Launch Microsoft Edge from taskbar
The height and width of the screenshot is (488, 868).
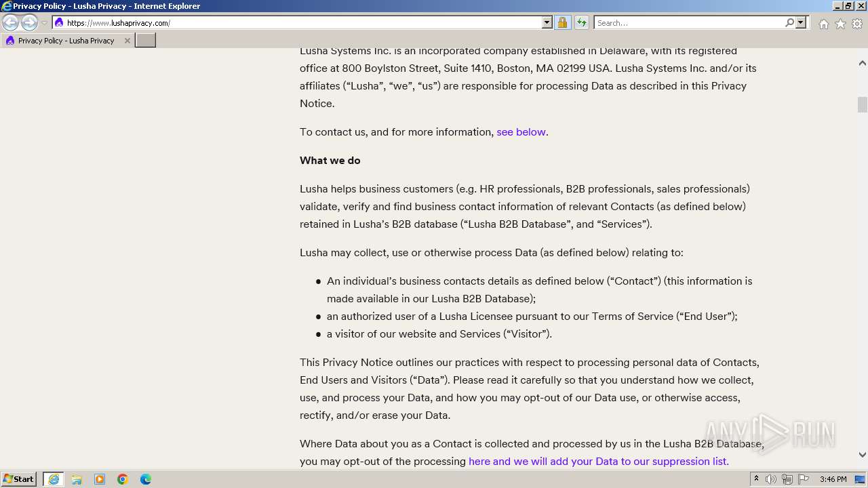[x=146, y=479]
